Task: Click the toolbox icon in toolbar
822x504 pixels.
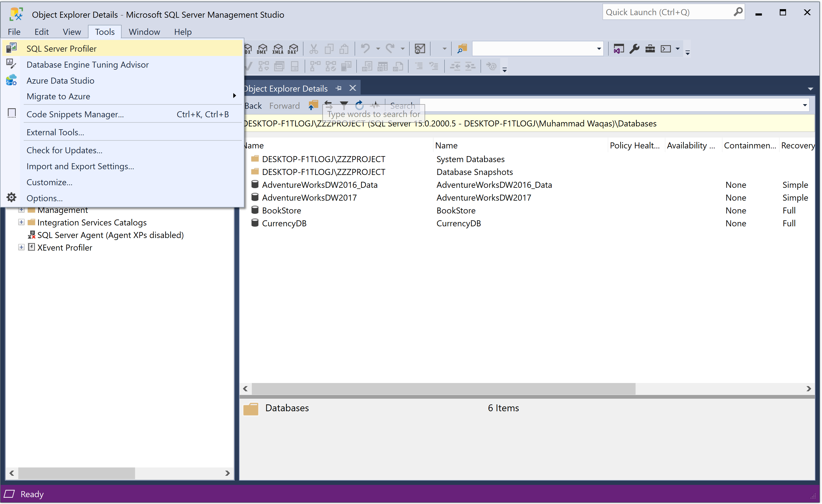Action: [x=650, y=49]
